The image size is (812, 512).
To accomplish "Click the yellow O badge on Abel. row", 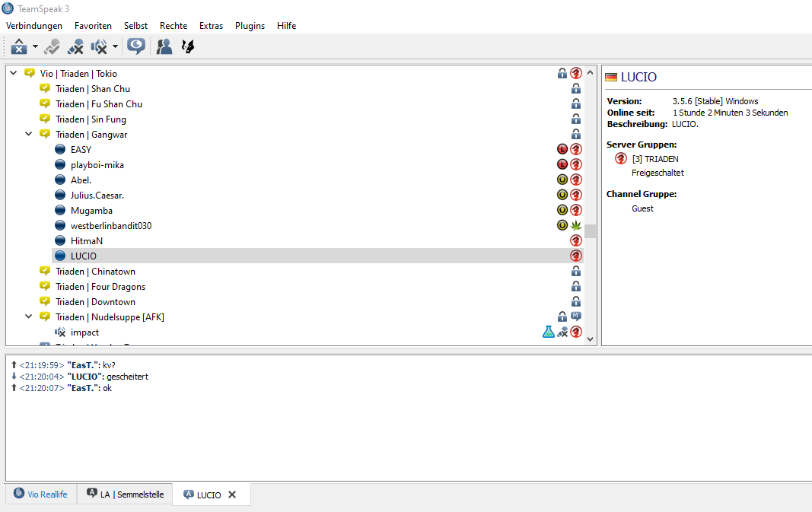I will (x=562, y=180).
